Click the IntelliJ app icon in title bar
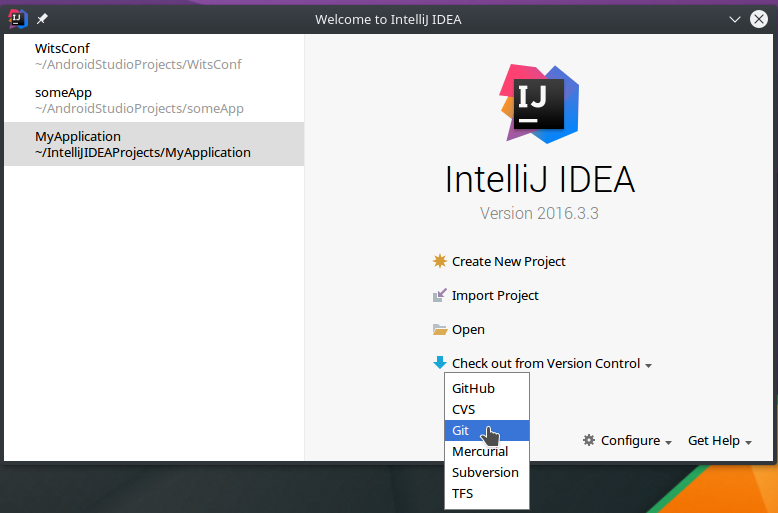The height and width of the screenshot is (513, 778). (x=18, y=19)
